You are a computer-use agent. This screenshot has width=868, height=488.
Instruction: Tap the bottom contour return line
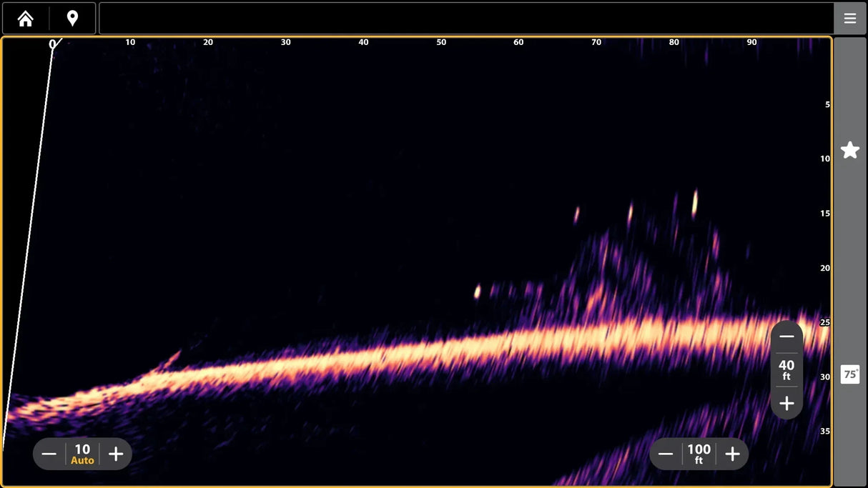click(429, 354)
